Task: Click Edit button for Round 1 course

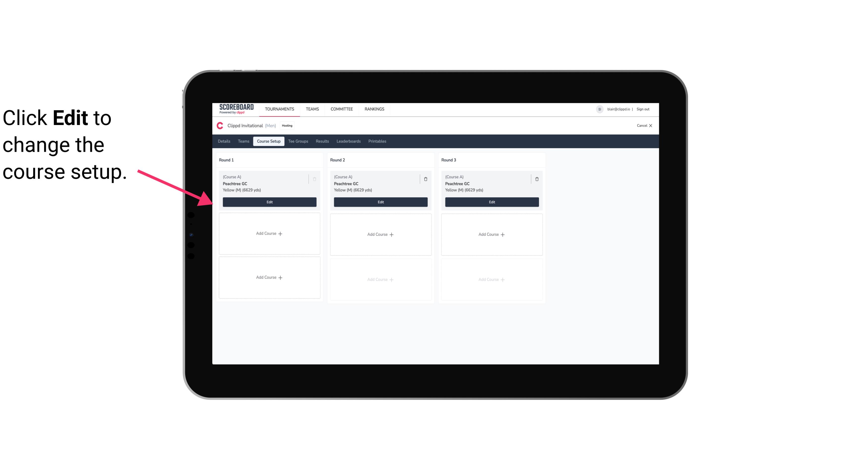Action: tap(269, 201)
